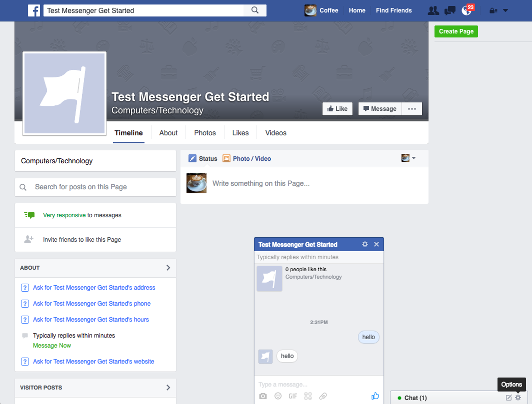Screen dimensions: 532x404
Task: Open the Videos tab
Action: click(x=276, y=133)
